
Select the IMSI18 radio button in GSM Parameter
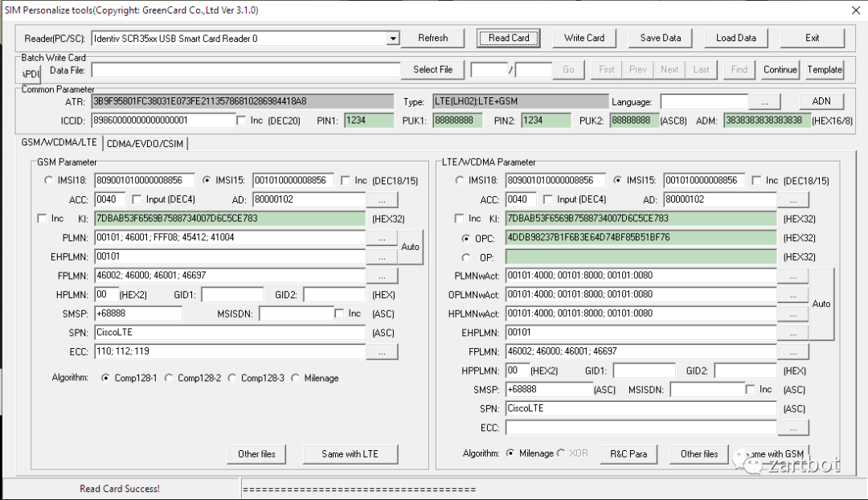[x=49, y=181]
